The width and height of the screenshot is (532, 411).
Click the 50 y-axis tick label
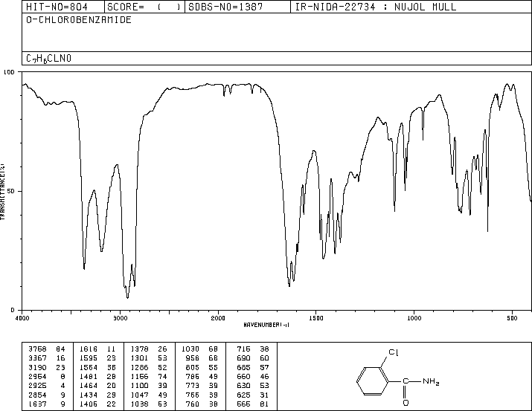pos(12,191)
